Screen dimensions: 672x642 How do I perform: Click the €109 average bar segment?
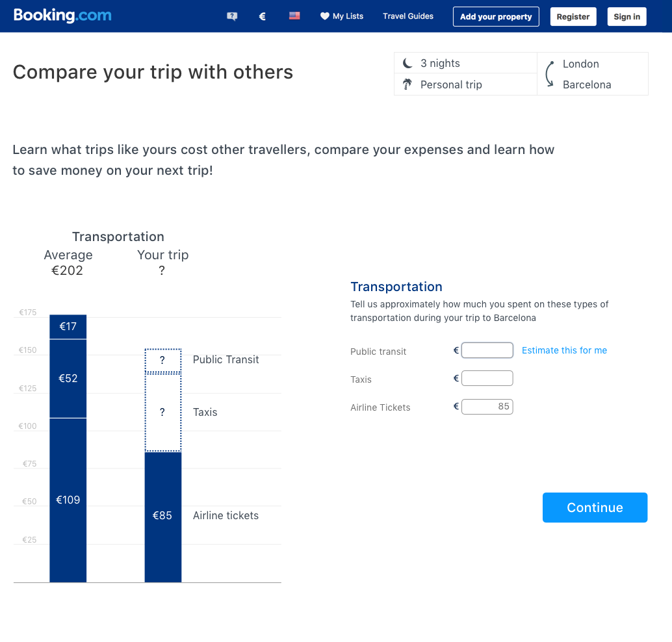point(68,500)
